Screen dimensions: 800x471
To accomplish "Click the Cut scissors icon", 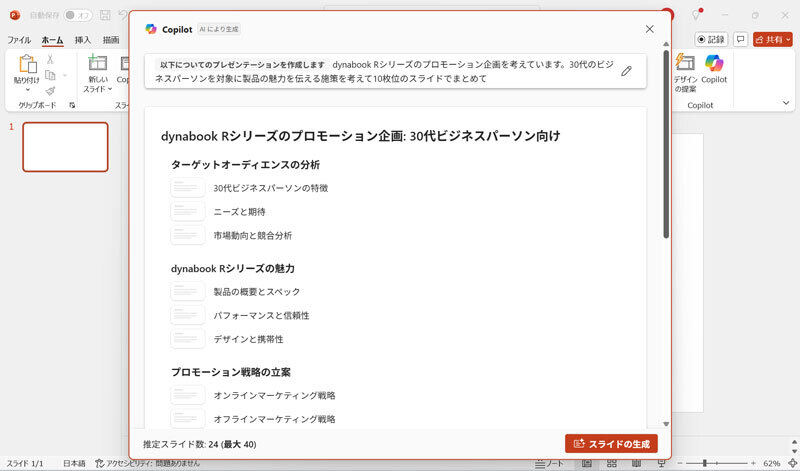I will [x=50, y=59].
